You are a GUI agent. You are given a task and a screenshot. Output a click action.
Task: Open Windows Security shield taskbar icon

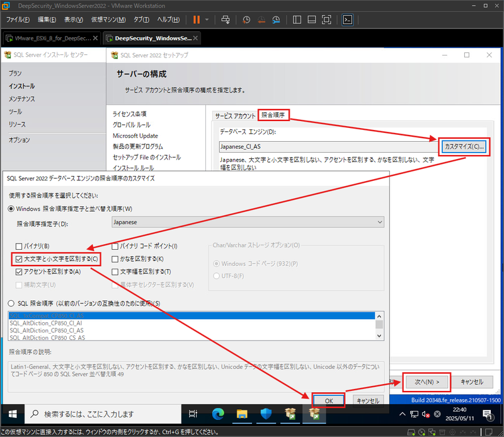pos(266,414)
